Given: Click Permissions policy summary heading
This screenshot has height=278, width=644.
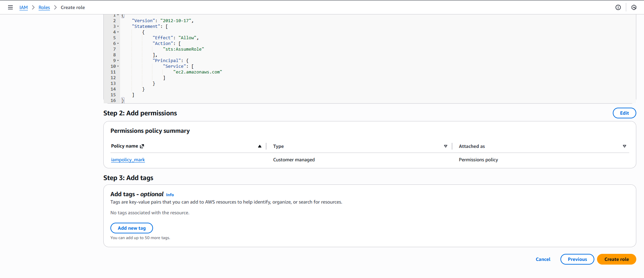Looking at the screenshot, I should click(x=150, y=131).
